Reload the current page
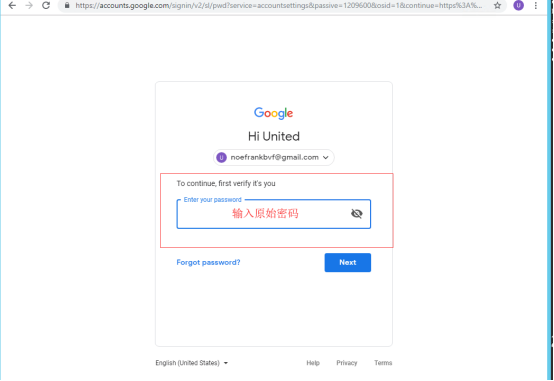554x381 pixels. (46, 5)
